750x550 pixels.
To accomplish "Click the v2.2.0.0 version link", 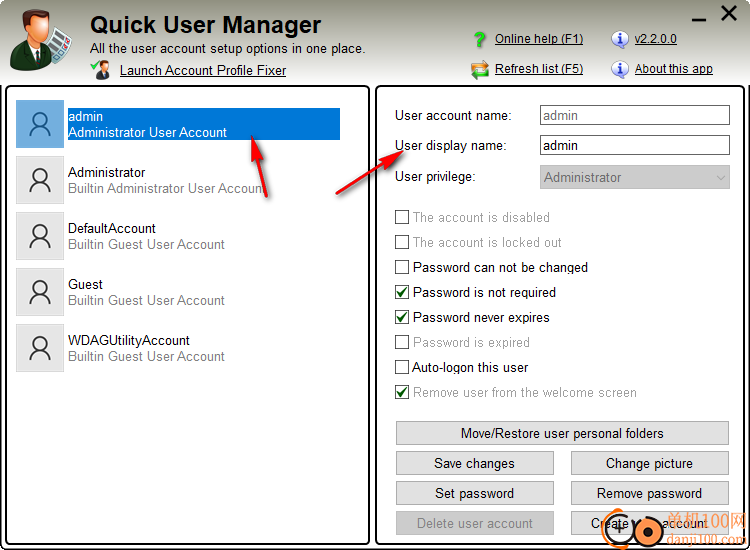I will tap(656, 39).
